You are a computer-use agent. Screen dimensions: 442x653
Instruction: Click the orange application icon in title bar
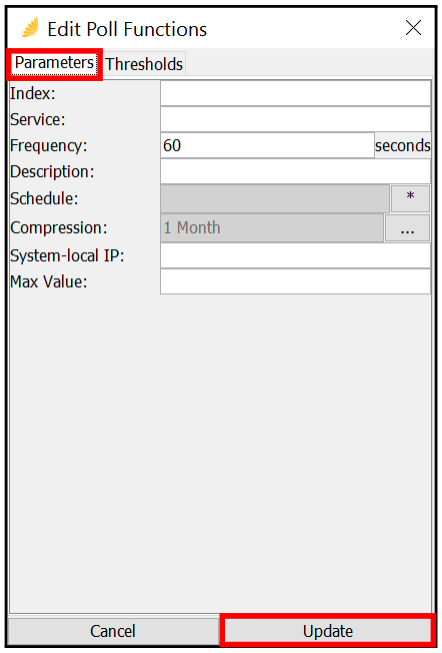[30, 27]
